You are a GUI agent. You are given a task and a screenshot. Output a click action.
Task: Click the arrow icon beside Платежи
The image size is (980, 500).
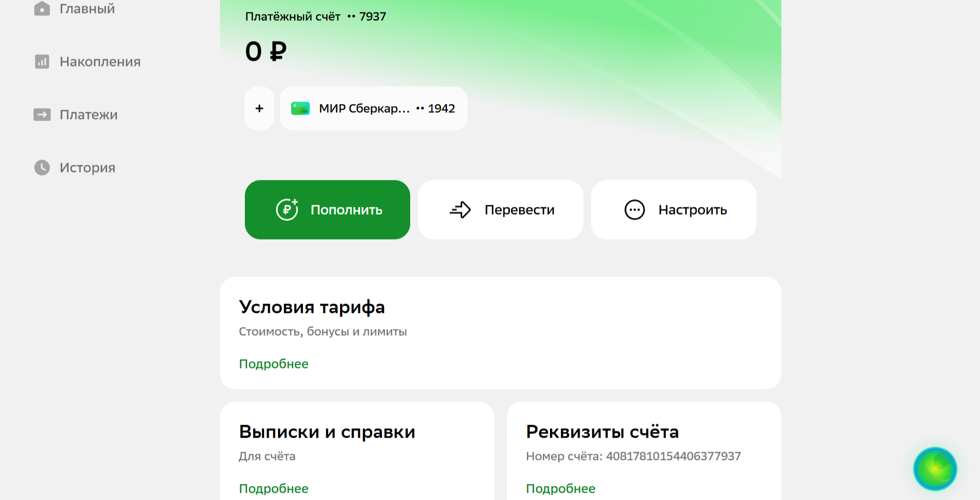42,115
